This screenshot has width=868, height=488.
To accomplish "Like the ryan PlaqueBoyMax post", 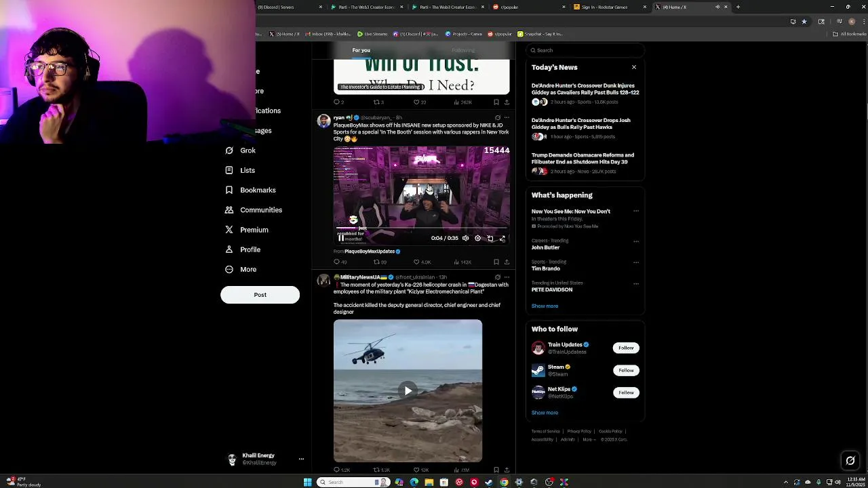I will [x=423, y=262].
